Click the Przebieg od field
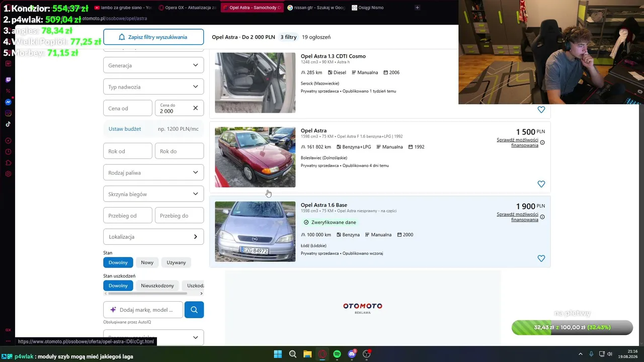Screen dimensions: 644x362 (128, 216)
